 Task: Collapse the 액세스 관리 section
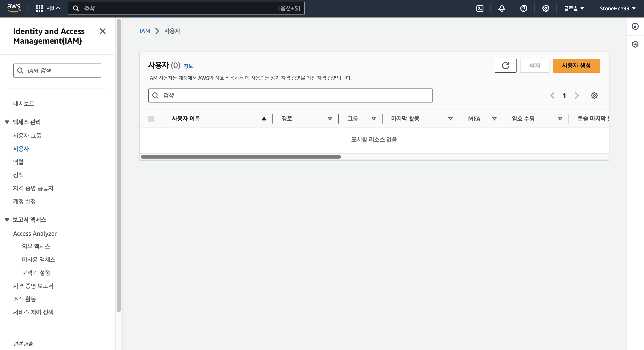(x=7, y=122)
